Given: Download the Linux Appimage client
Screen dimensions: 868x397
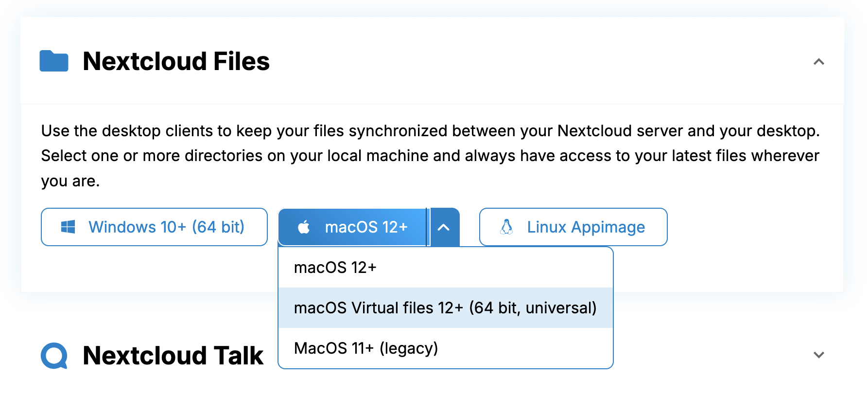Looking at the screenshot, I should point(573,227).
